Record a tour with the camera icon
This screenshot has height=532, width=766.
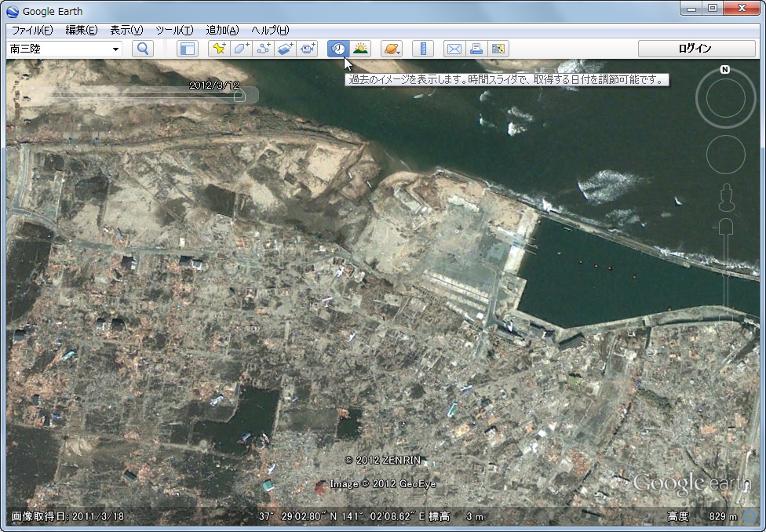point(308,49)
